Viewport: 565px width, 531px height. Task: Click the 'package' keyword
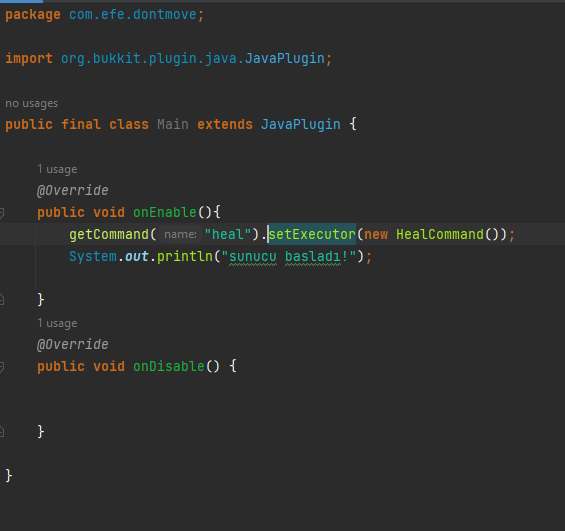(33, 15)
